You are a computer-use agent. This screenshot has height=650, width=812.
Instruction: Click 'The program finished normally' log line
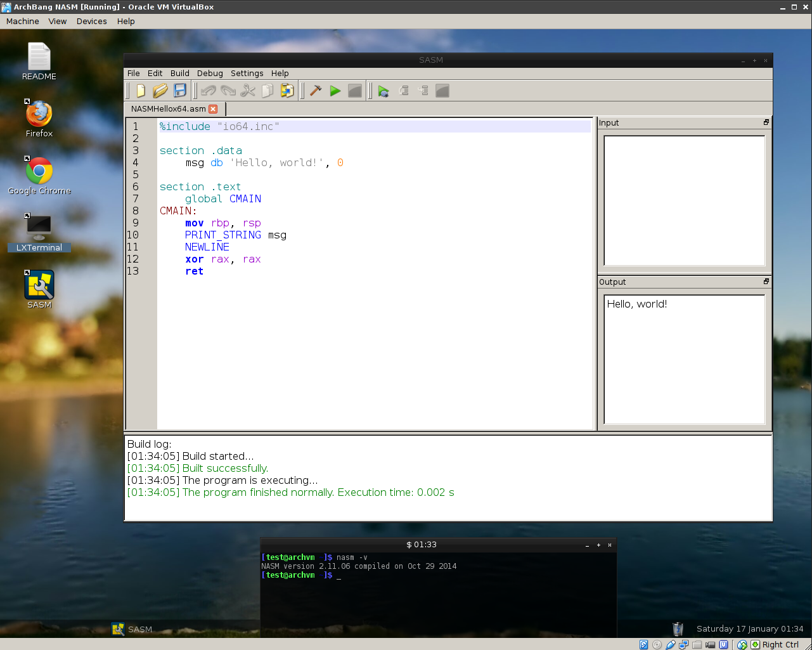(290, 492)
